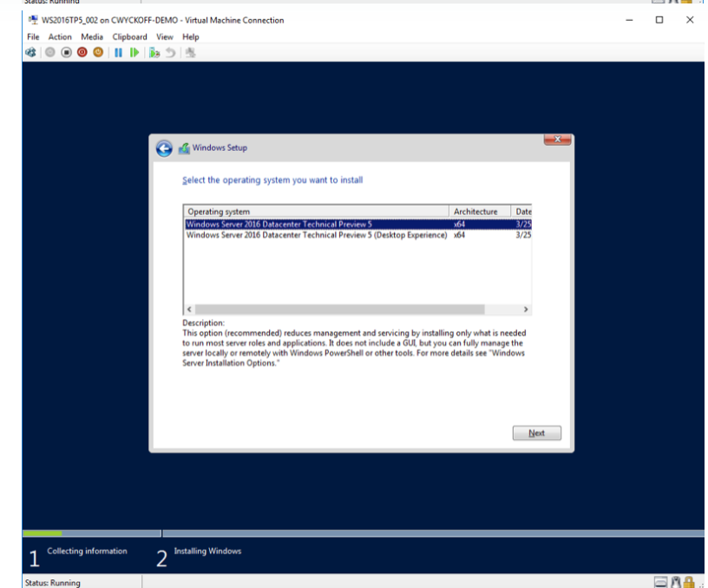This screenshot has width=708, height=588.
Task: Close the Windows Setup dialog
Action: click(x=556, y=140)
